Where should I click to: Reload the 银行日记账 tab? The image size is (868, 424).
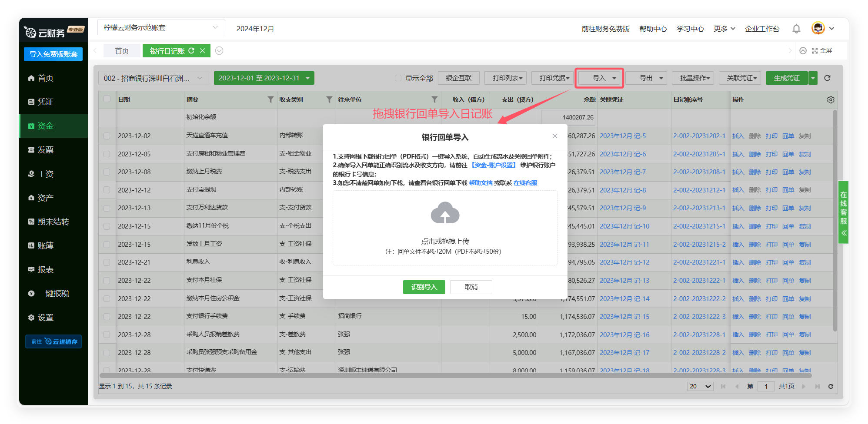(x=191, y=51)
